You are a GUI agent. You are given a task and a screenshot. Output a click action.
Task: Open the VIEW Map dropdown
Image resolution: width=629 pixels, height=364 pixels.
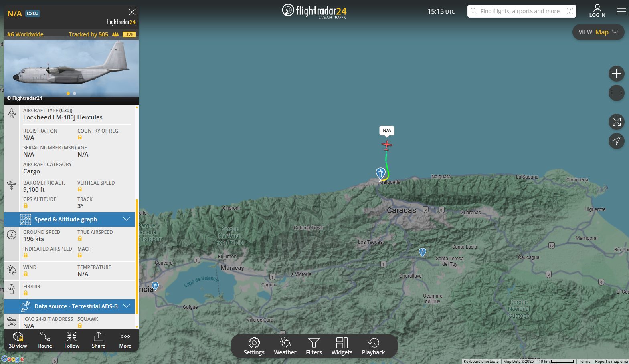point(598,32)
